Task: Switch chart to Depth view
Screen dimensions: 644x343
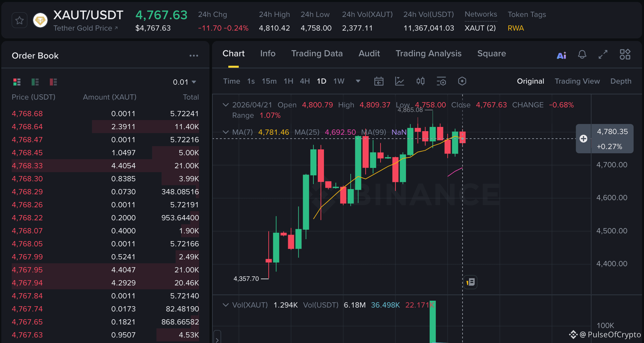Action: pyautogui.click(x=621, y=81)
